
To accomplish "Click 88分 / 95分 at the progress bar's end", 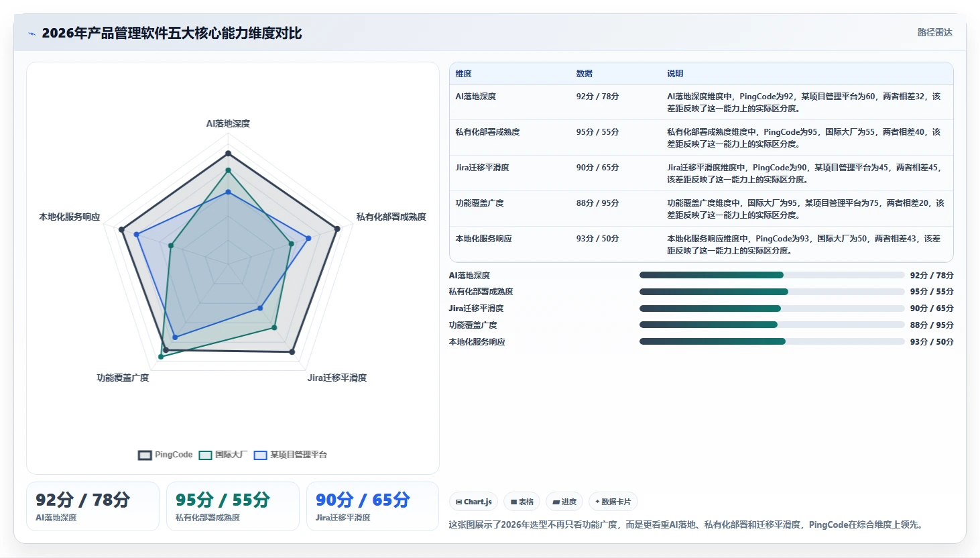I will (x=932, y=325).
